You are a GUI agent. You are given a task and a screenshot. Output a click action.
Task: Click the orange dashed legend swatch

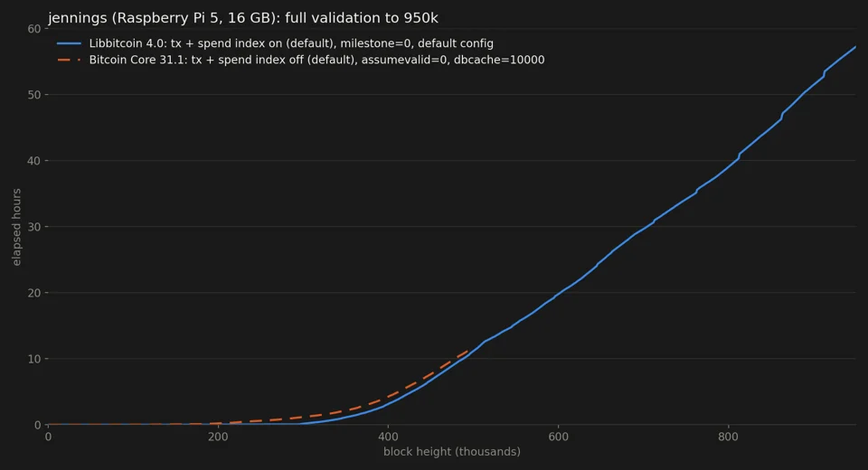[70, 60]
